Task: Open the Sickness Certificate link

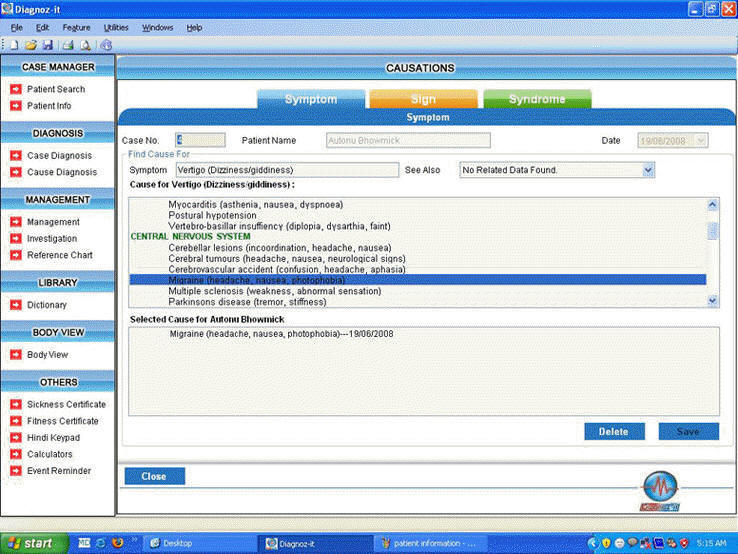Action: [66, 404]
